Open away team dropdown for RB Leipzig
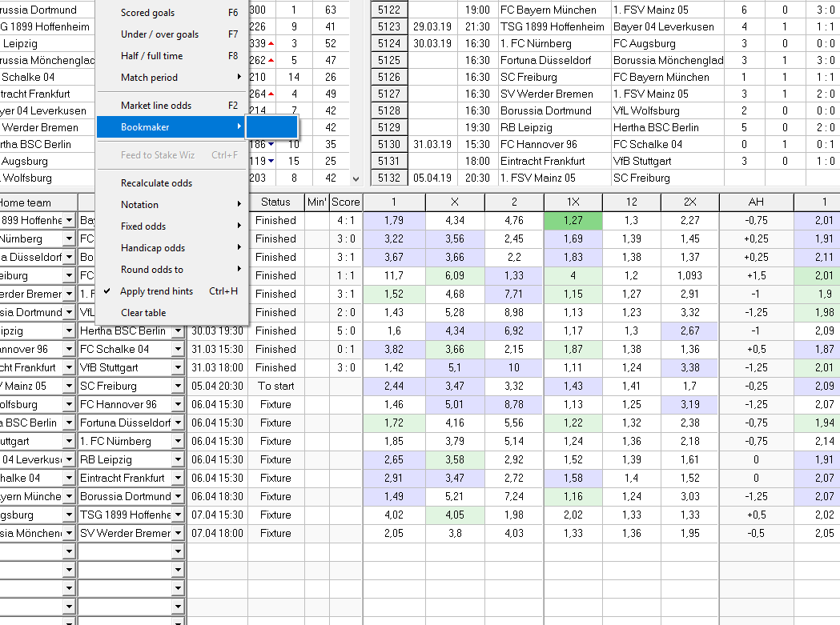 (179, 459)
